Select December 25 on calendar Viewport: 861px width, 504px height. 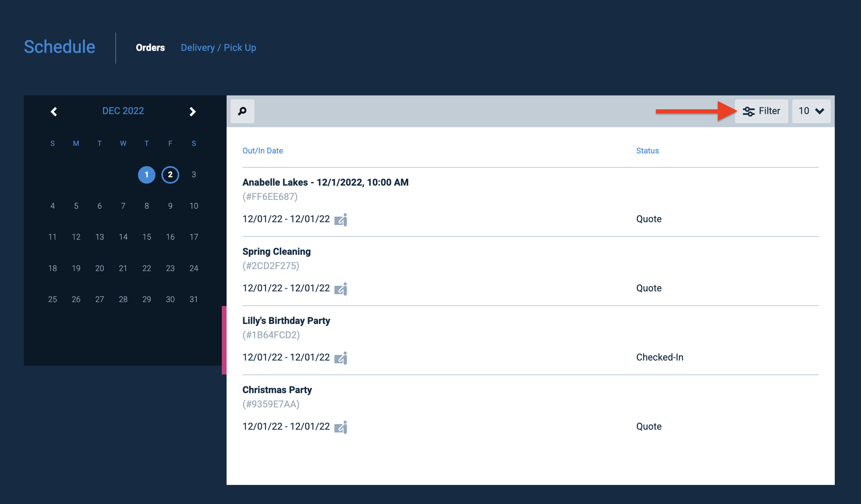52,299
